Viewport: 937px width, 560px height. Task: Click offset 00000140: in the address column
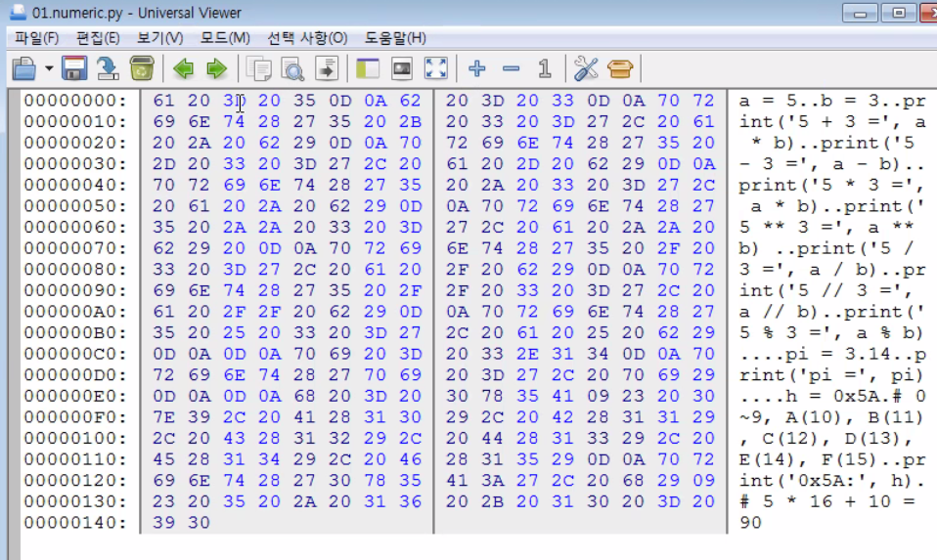75,523
